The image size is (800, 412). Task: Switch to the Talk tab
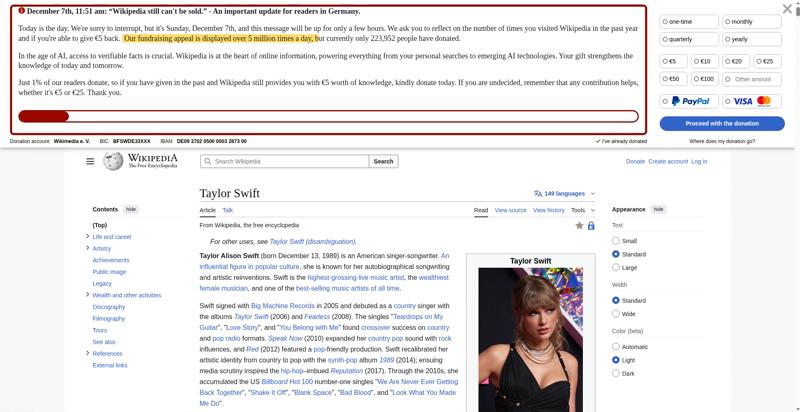(227, 210)
